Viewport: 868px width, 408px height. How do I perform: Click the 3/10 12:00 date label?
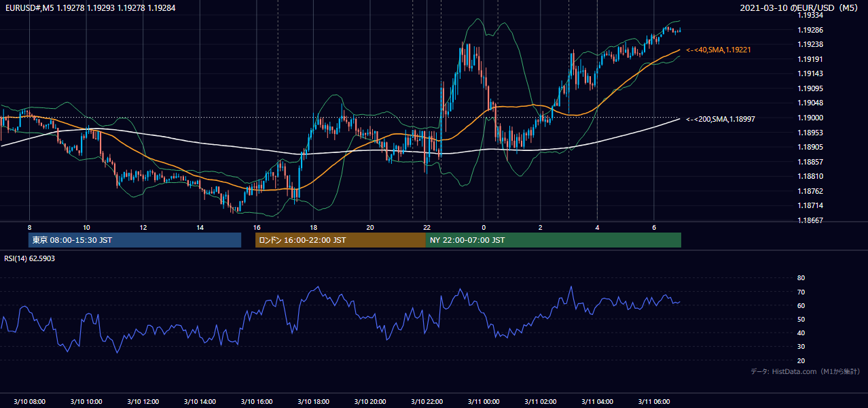tap(143, 402)
